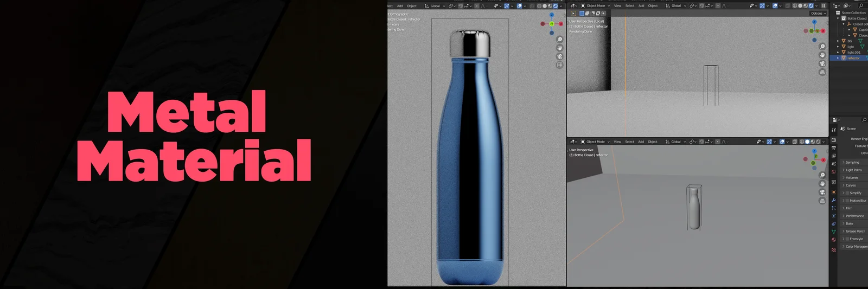Select BG object in outliner
This screenshot has width=868, height=289.
[850, 41]
